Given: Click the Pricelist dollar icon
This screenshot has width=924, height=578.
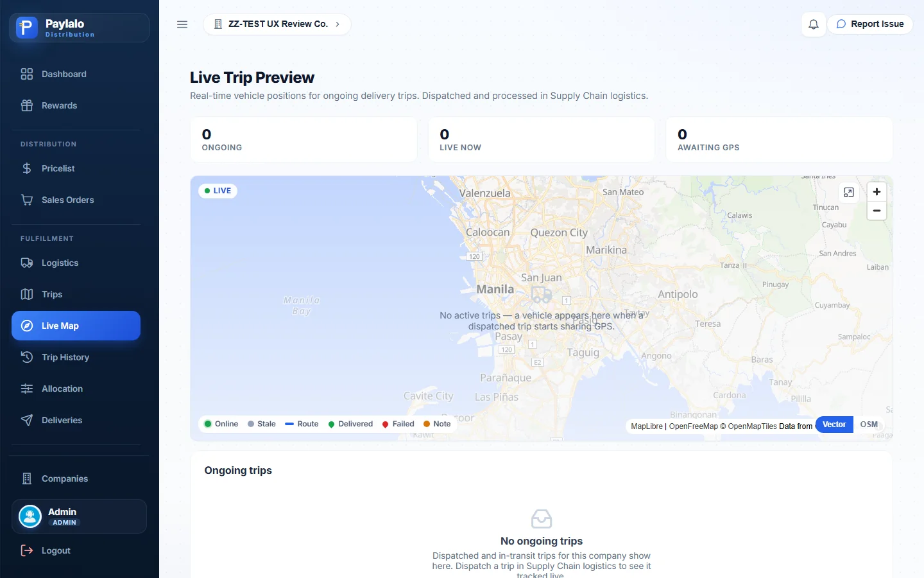Looking at the screenshot, I should [x=27, y=168].
